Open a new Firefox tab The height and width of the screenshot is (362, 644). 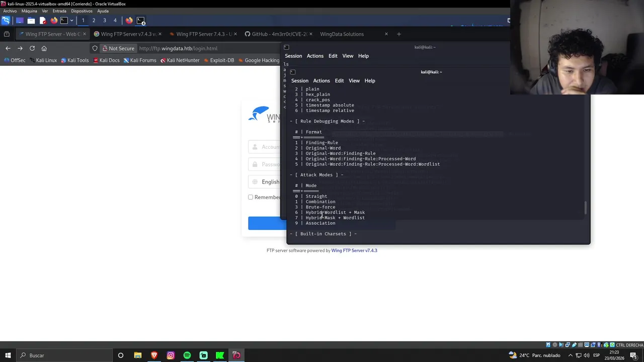point(399,34)
